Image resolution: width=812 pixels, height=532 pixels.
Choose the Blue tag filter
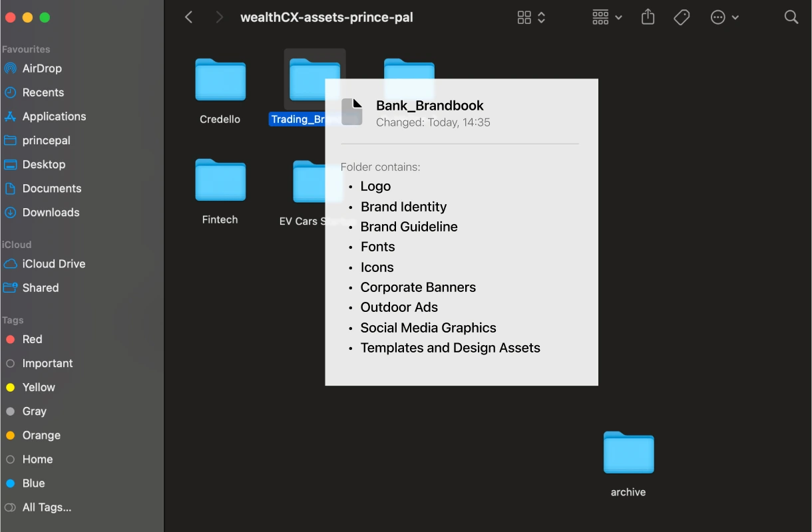point(33,483)
